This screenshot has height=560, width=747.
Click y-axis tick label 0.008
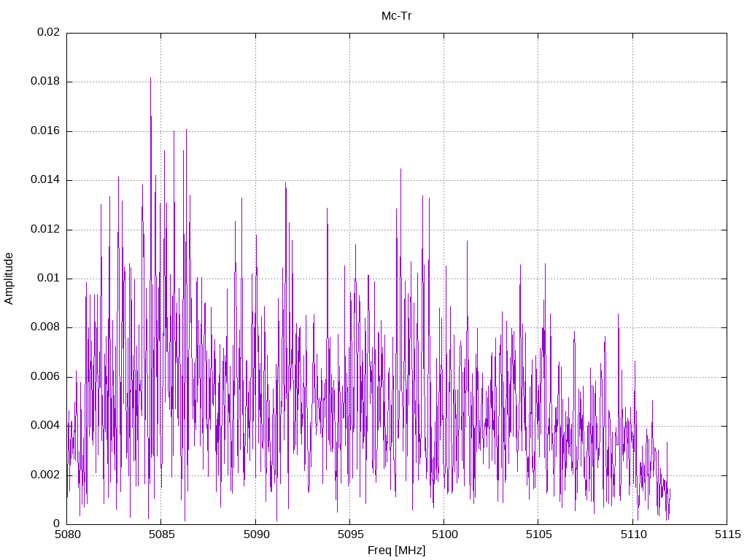coord(46,327)
